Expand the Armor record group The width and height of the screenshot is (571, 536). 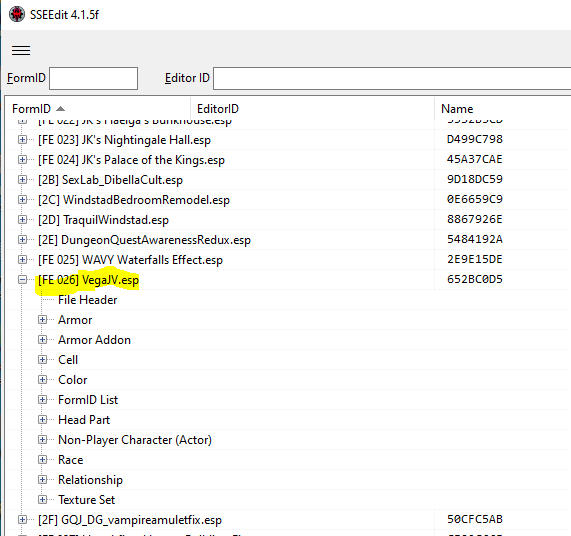43,320
